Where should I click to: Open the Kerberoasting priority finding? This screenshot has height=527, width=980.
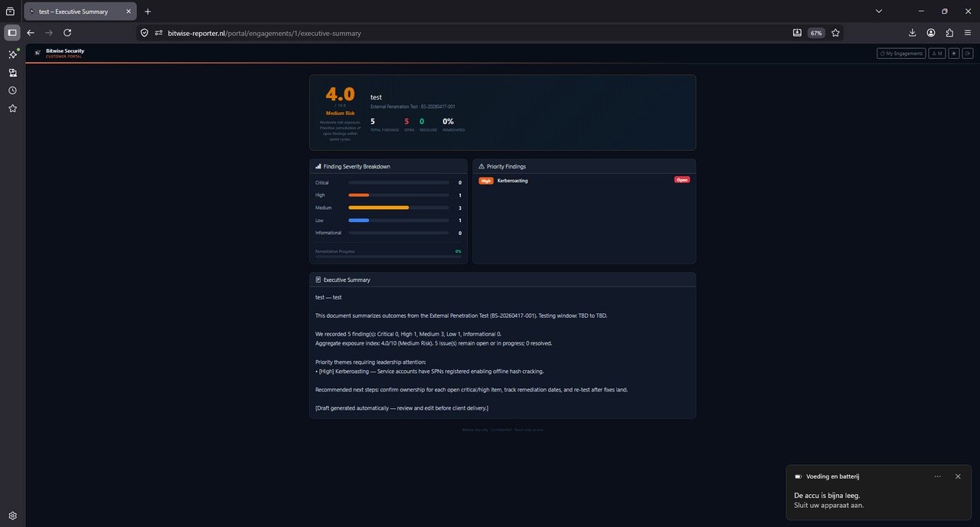(x=512, y=181)
